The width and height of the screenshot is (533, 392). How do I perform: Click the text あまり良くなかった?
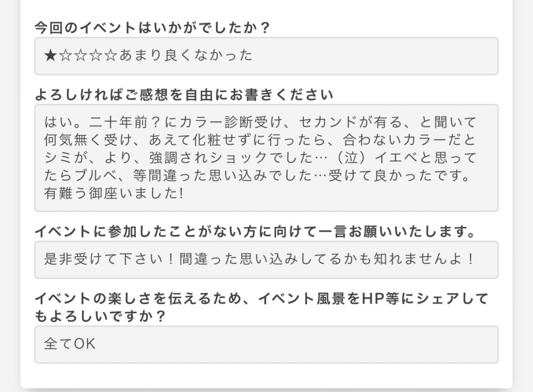tap(186, 55)
